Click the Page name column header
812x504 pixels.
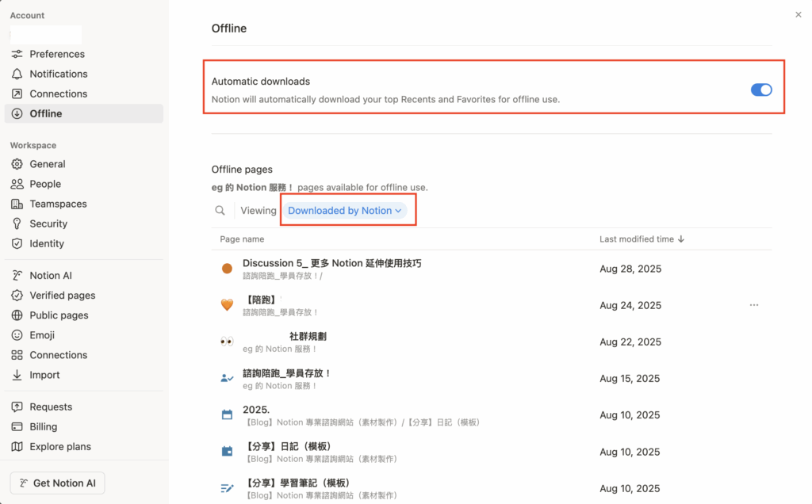pos(242,239)
